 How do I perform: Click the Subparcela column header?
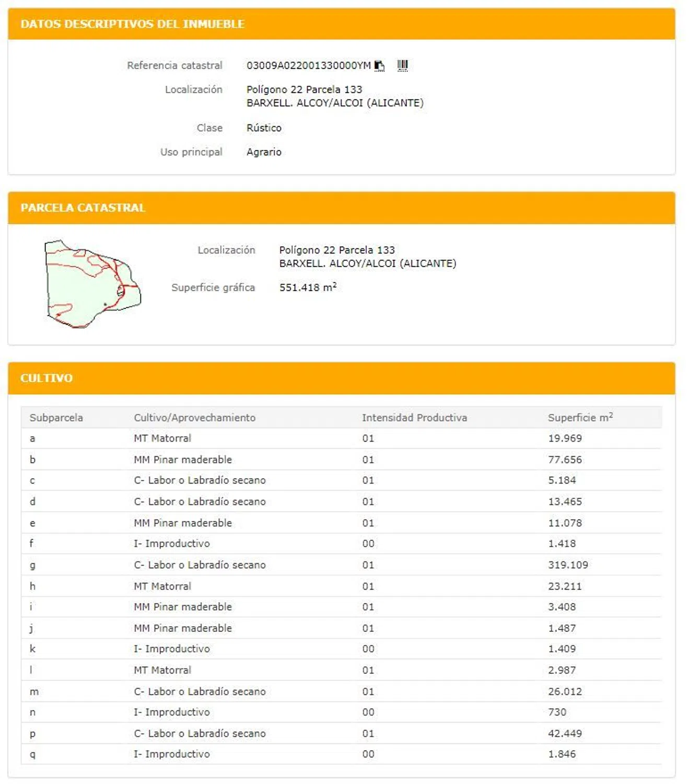click(x=56, y=418)
